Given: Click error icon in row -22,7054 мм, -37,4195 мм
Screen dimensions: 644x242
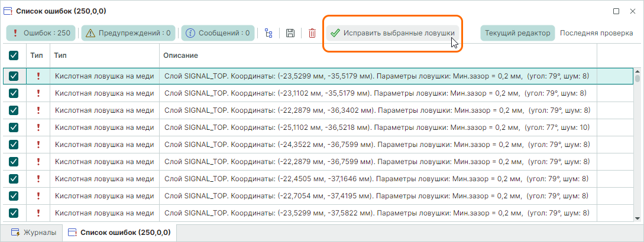Looking at the screenshot, I should tap(38, 195).
